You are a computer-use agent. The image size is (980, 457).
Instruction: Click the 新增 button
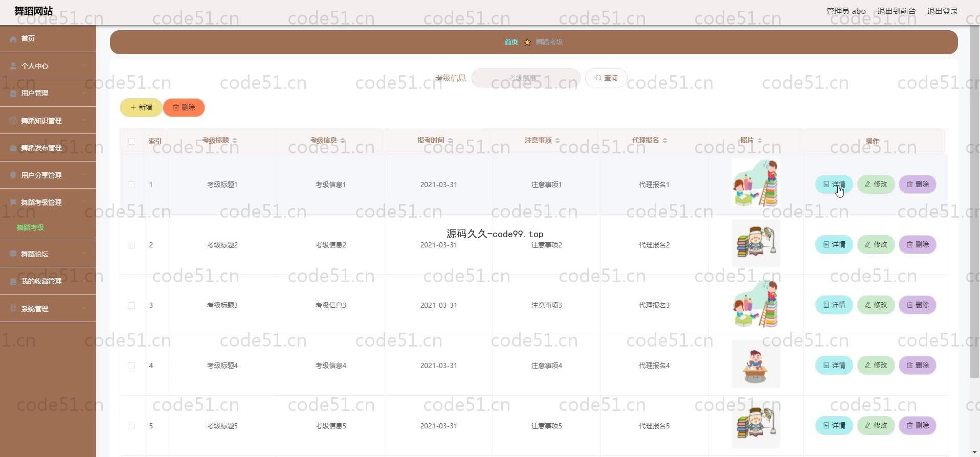(x=141, y=107)
